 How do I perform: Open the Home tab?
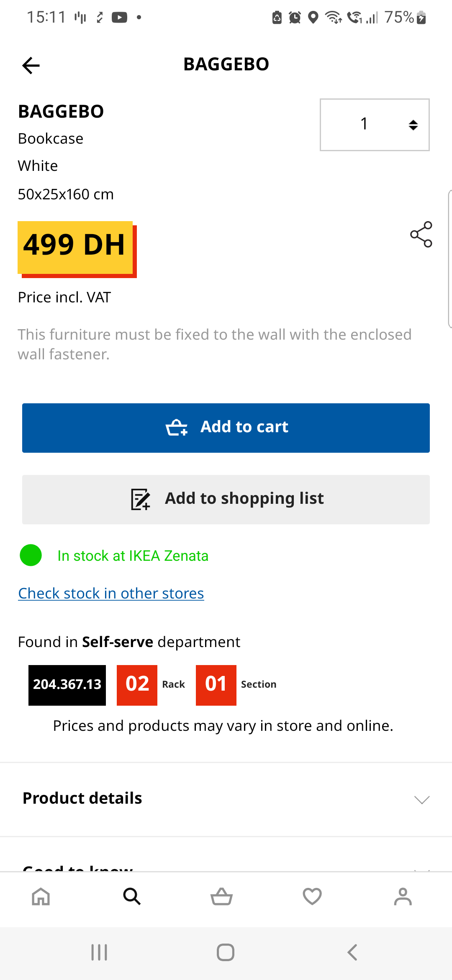click(x=41, y=897)
